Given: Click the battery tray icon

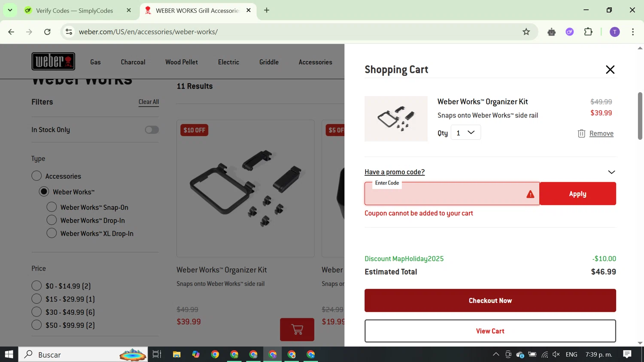Looking at the screenshot, I should 532,354.
